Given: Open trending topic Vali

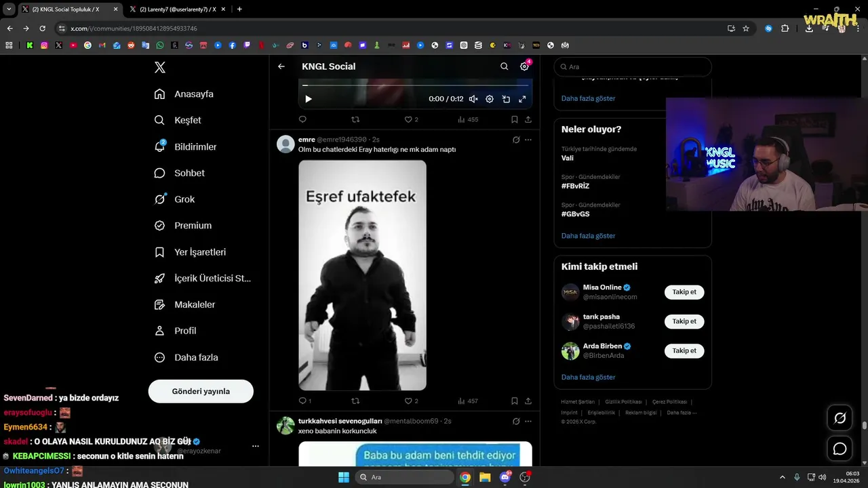Looking at the screenshot, I should tap(568, 158).
